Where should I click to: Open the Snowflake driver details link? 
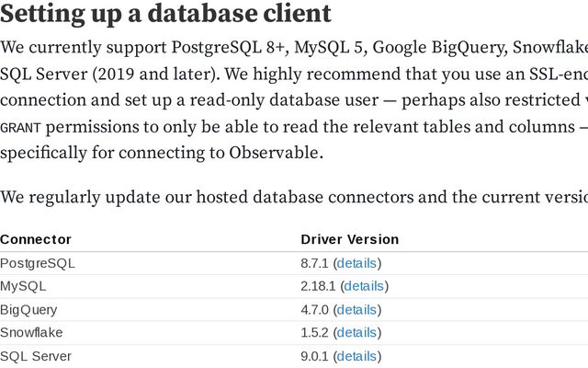(x=356, y=332)
